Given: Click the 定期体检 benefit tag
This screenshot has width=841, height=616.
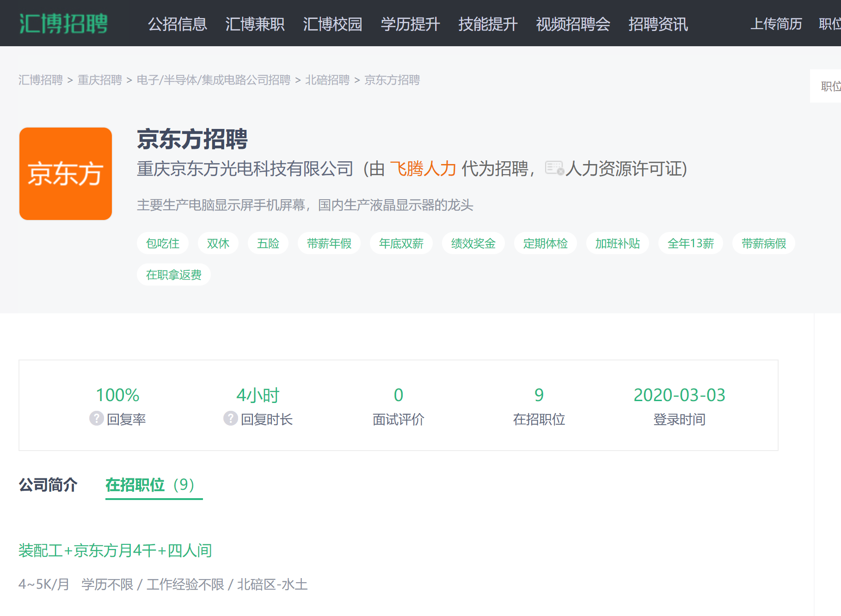Looking at the screenshot, I should [546, 243].
